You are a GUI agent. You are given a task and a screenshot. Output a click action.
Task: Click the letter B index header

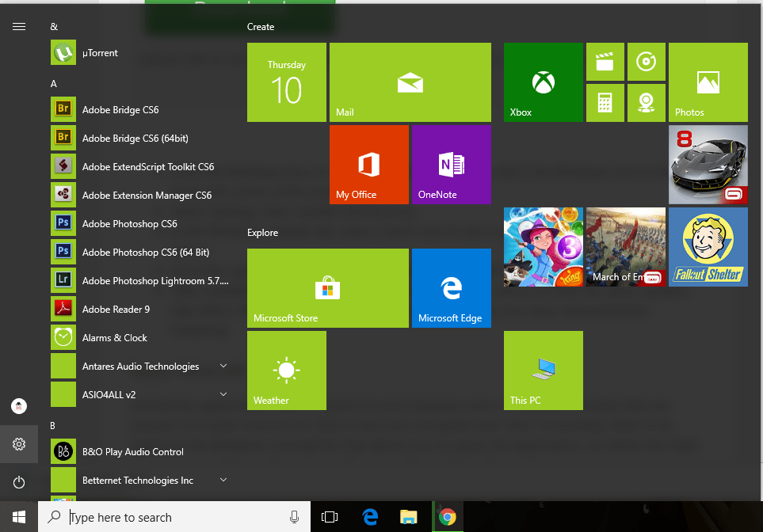coord(52,425)
